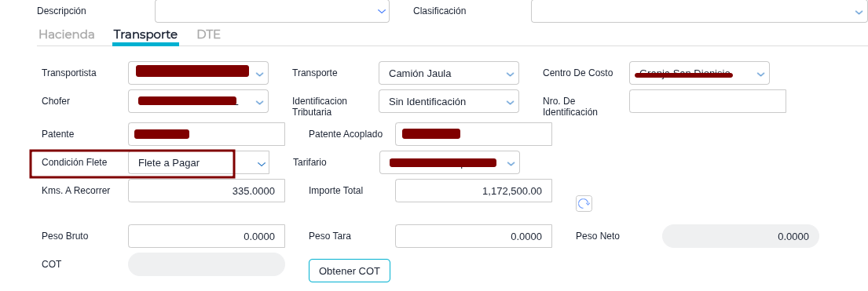Open the Transporte Camión Jaula dropdown
This screenshot has width=868, height=291.
point(449,73)
